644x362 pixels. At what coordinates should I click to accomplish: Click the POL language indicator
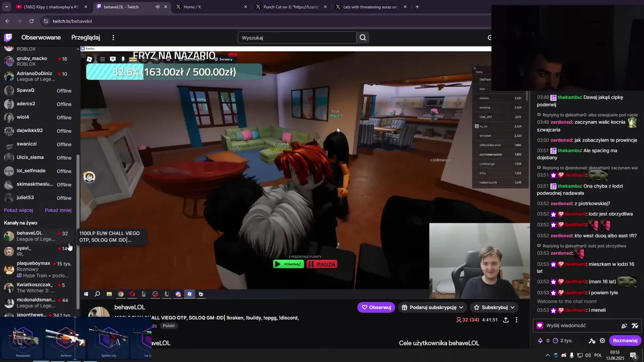[598, 355]
